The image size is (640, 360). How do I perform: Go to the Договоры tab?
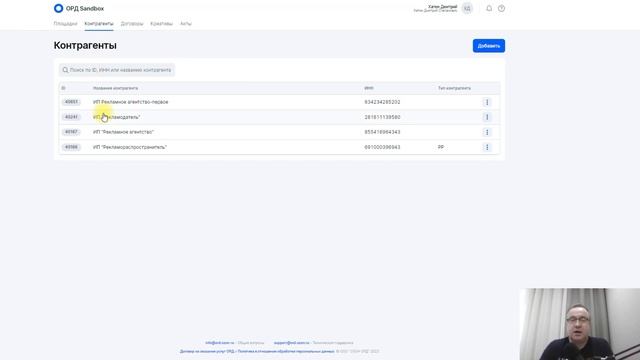pos(132,24)
